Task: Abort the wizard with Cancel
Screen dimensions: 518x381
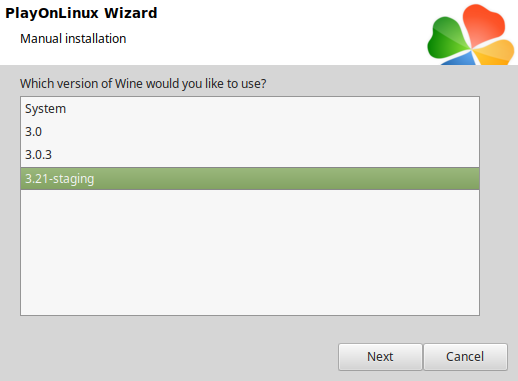Action: tap(465, 357)
